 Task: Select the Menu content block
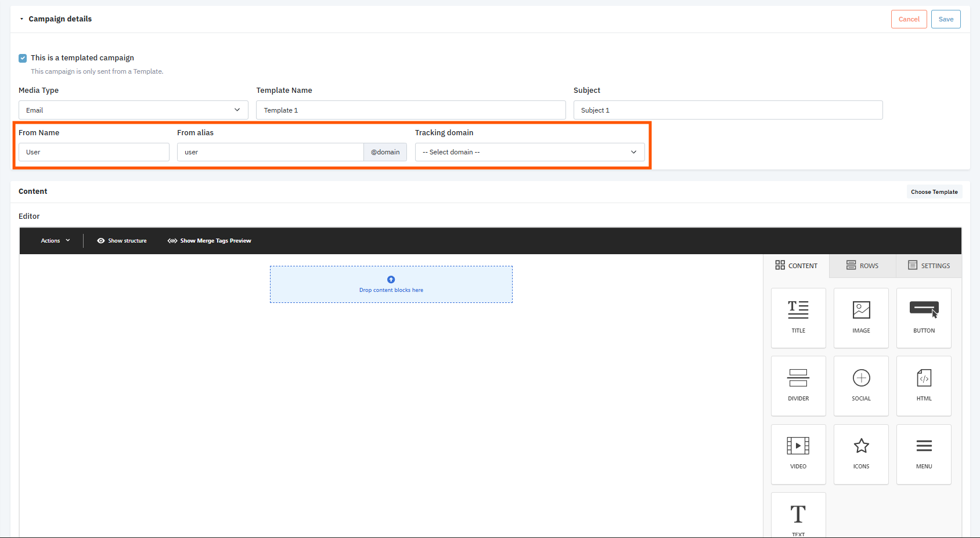(924, 453)
